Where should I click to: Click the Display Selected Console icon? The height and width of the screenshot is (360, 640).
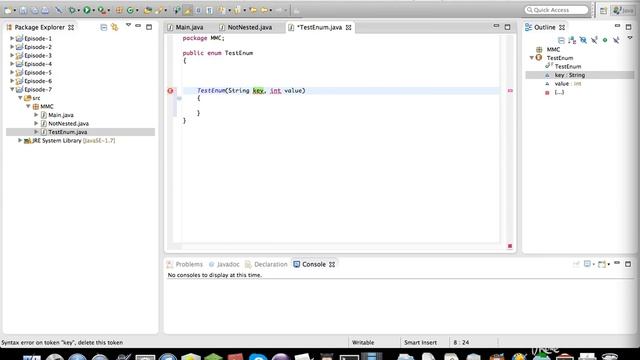pos(587,264)
